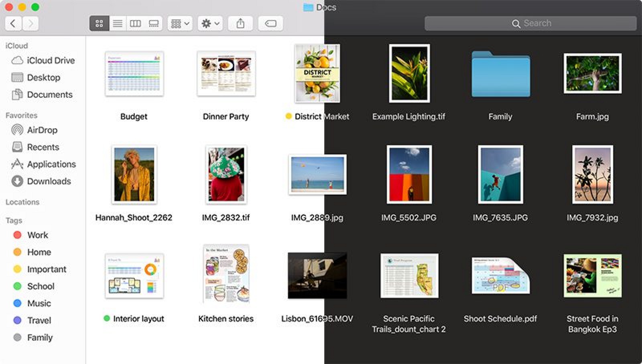Switch to icon view mode

tap(99, 24)
